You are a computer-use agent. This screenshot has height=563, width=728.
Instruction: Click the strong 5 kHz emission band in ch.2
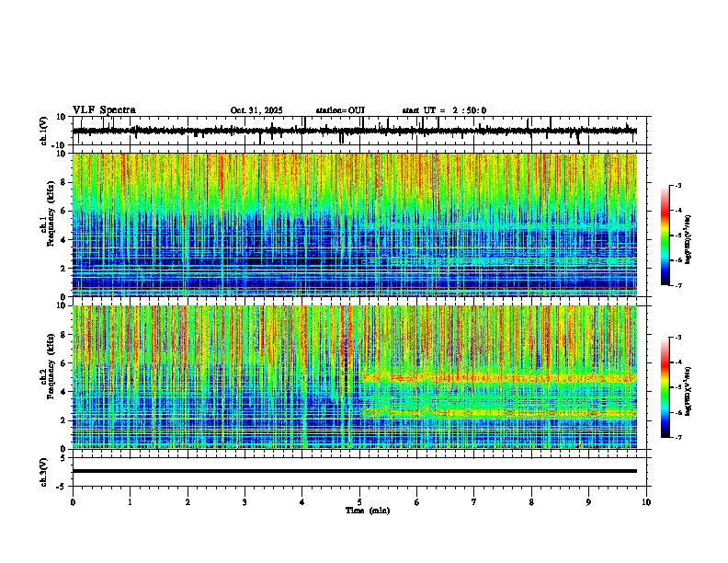pyautogui.click(x=499, y=378)
